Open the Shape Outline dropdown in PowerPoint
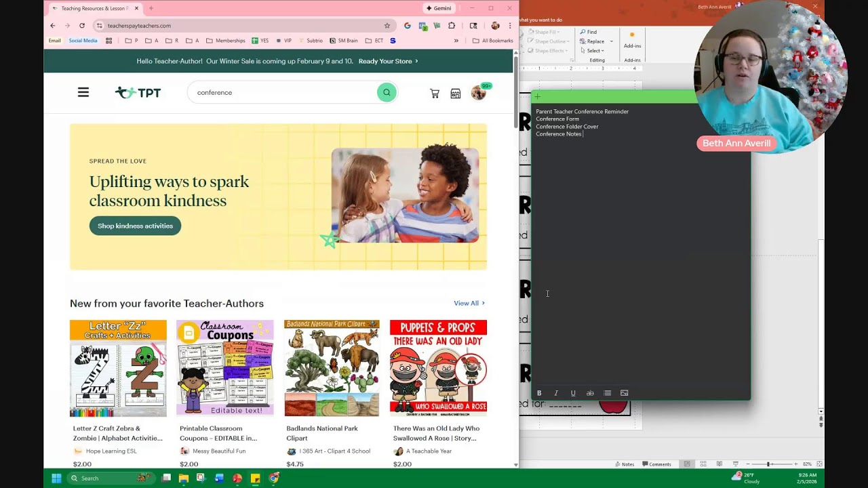This screenshot has width=868, height=488. click(x=549, y=41)
